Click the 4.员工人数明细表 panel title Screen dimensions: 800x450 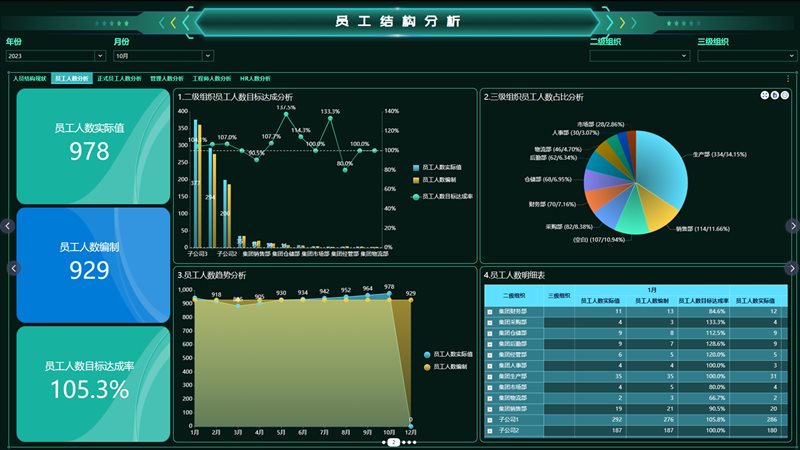click(x=514, y=276)
